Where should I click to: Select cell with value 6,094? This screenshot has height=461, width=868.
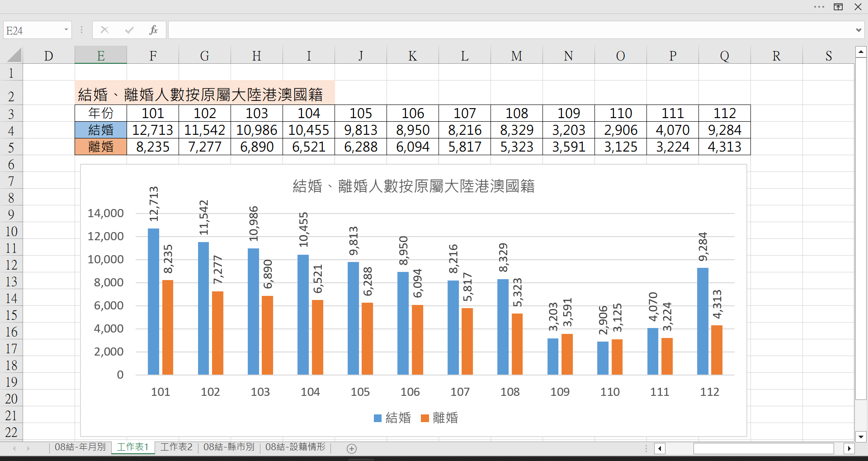pos(413,147)
